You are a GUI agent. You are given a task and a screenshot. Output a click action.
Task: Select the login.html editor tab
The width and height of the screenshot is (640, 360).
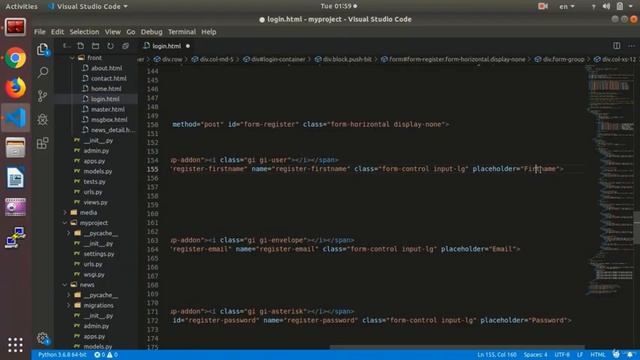[x=167, y=46]
